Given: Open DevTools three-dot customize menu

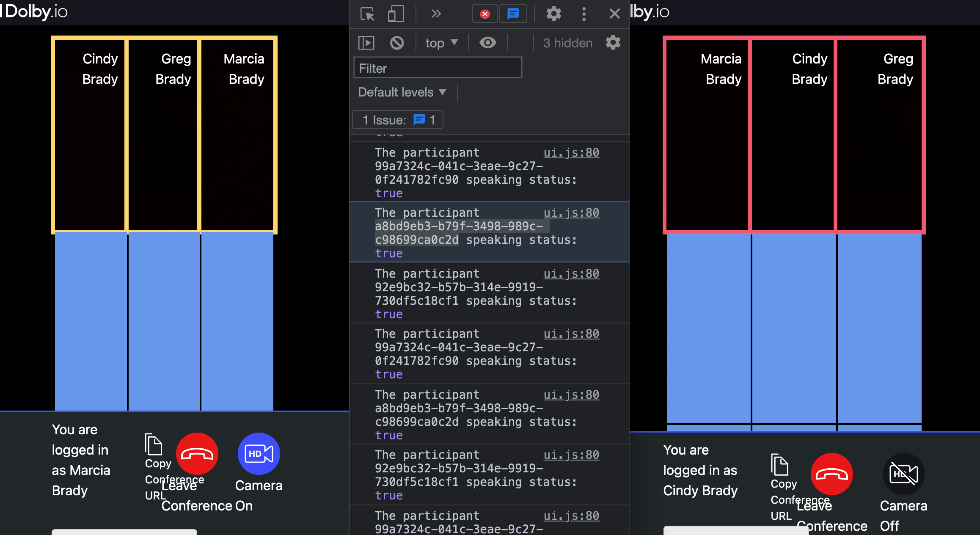Looking at the screenshot, I should pyautogui.click(x=584, y=14).
